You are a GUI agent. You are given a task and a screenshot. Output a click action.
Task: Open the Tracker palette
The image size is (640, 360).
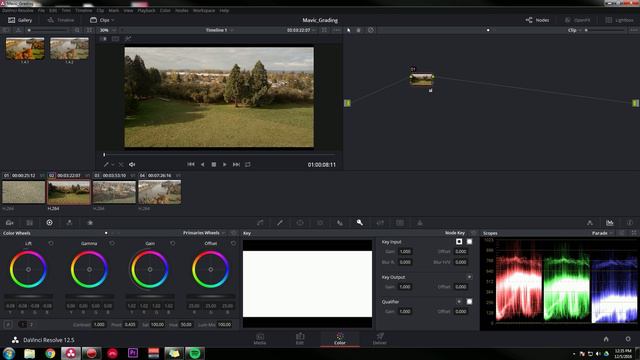320,223
